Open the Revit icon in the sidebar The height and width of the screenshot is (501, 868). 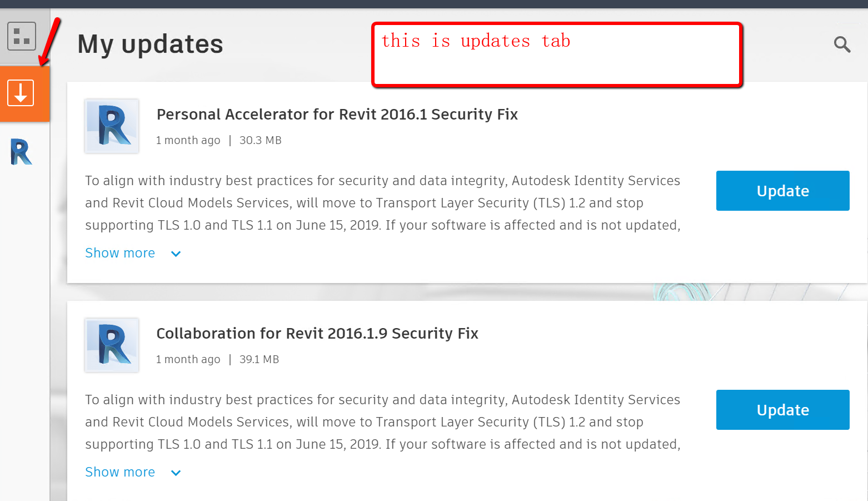click(x=21, y=152)
